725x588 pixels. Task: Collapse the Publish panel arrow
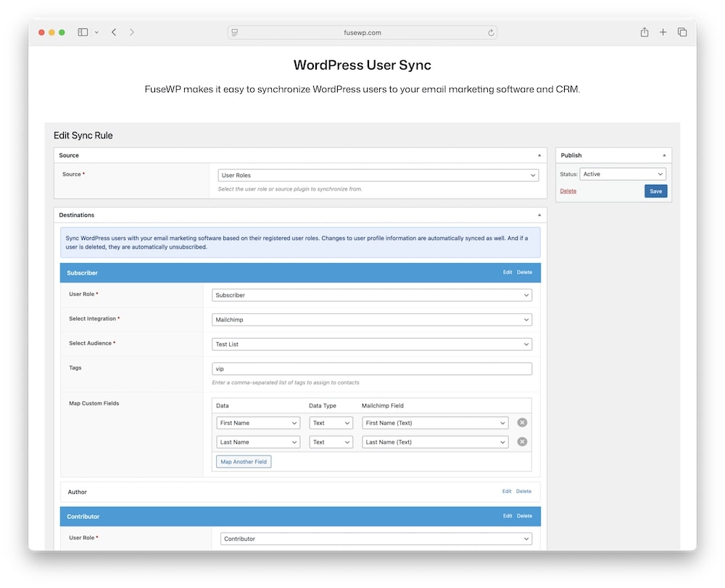tap(664, 155)
